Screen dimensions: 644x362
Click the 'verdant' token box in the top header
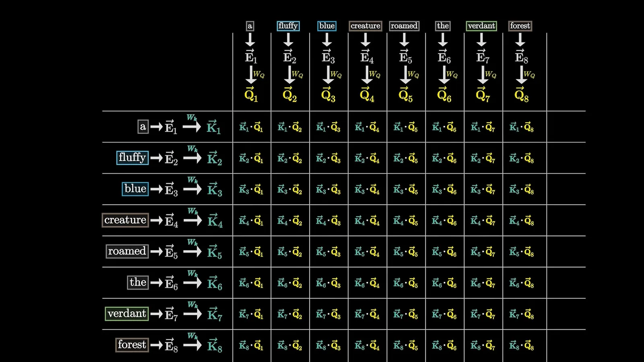(x=481, y=26)
